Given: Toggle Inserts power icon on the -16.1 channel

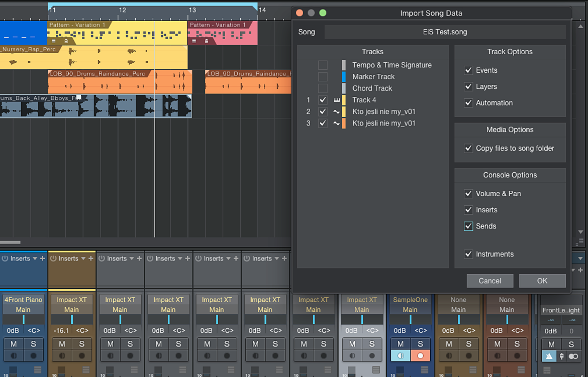Looking at the screenshot, I should click(53, 259).
